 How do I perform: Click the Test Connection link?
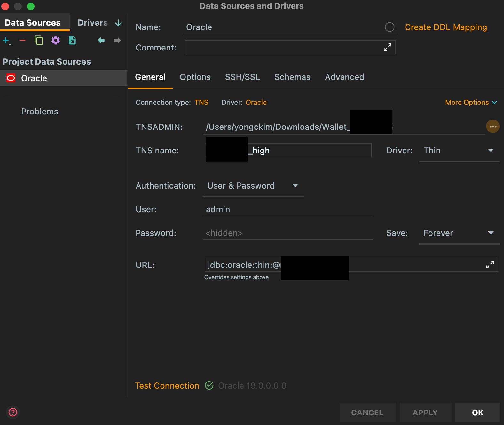point(167,386)
